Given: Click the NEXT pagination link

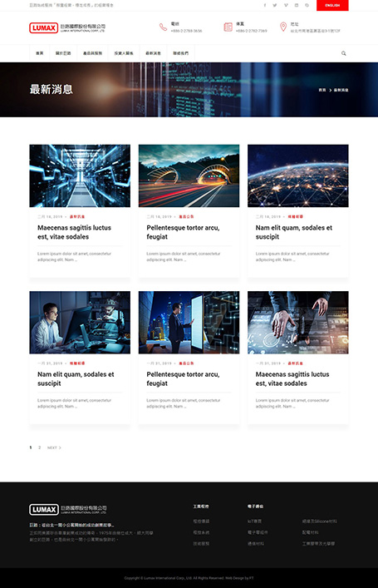Looking at the screenshot, I should 54,447.
